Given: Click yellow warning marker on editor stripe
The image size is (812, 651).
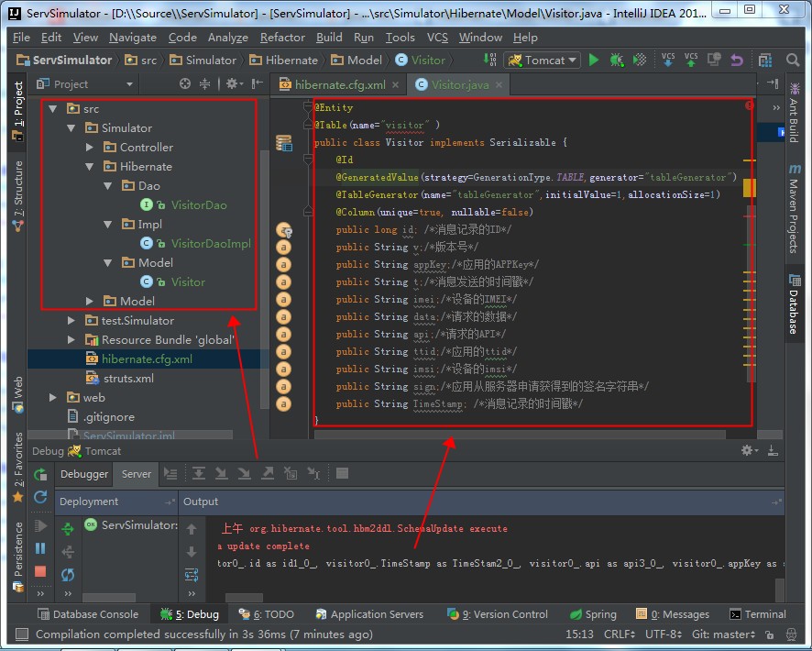Looking at the screenshot, I should (x=750, y=187).
